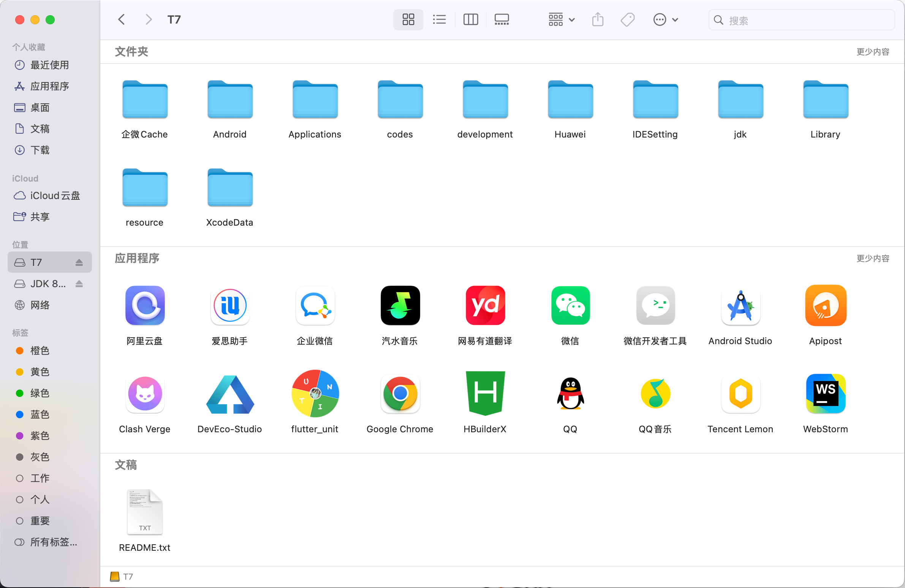Go to 下载 in the sidebar
The image size is (905, 588).
[x=40, y=150]
